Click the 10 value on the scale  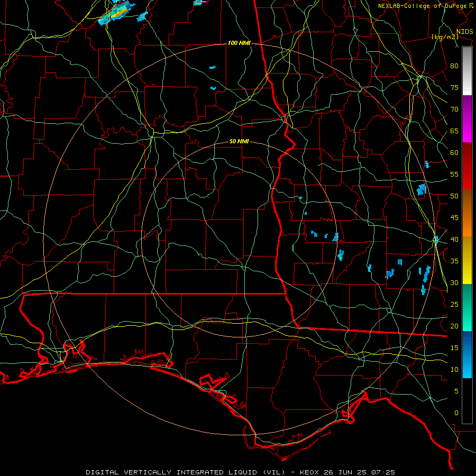454,370
